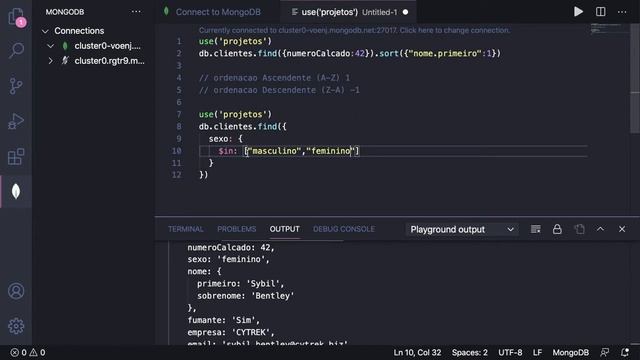Change file encoding via UTF-8
The image size is (640, 360).
pos(510,352)
